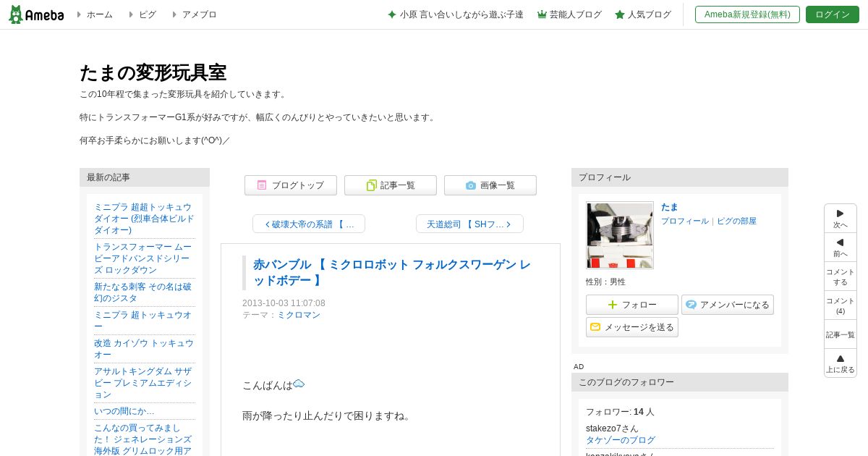Open the ホーム navigation link
868x456 pixels.
tap(100, 14)
